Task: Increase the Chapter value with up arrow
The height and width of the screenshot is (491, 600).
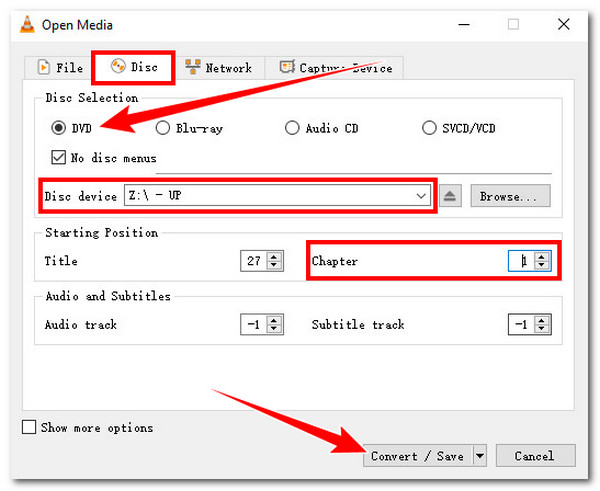Action: 541,257
